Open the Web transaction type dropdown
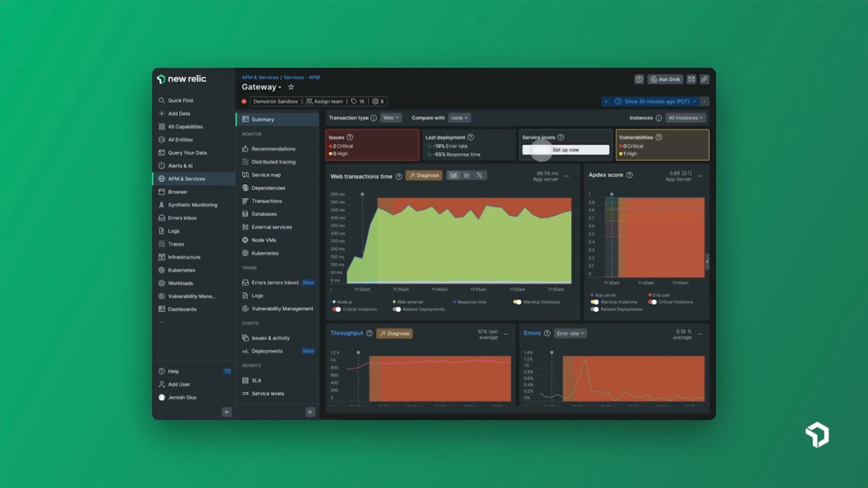Viewport: 868px width, 488px height. pos(391,118)
